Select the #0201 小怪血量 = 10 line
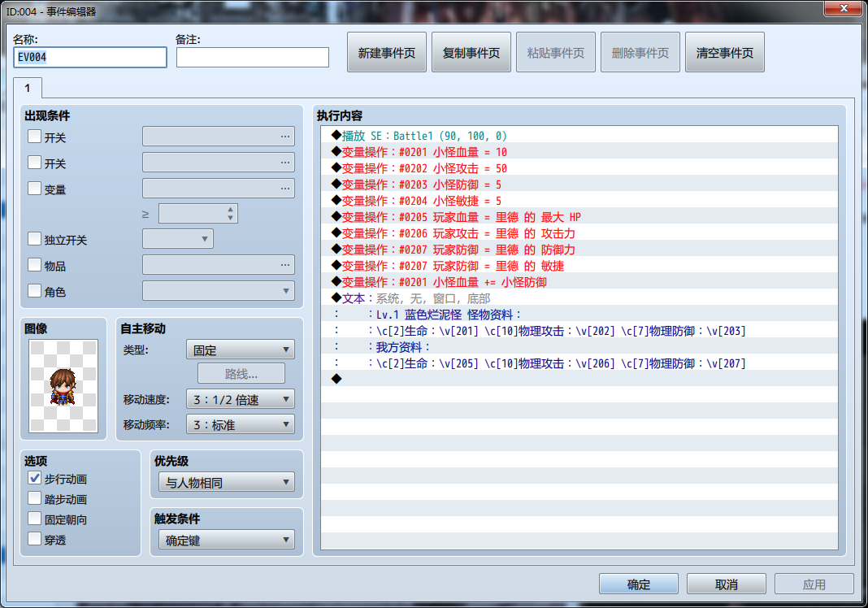The image size is (868, 608). tap(579, 152)
